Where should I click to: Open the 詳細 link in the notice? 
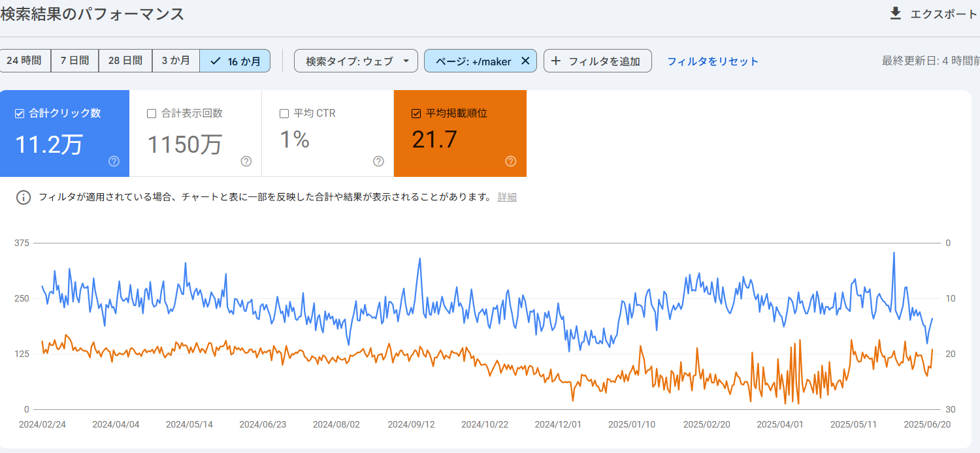[508, 196]
